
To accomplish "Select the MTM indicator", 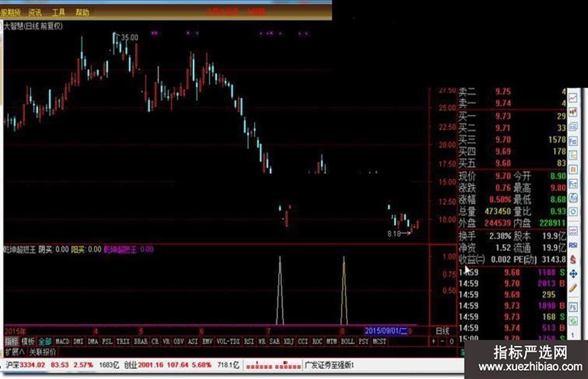I will pos(332,342).
